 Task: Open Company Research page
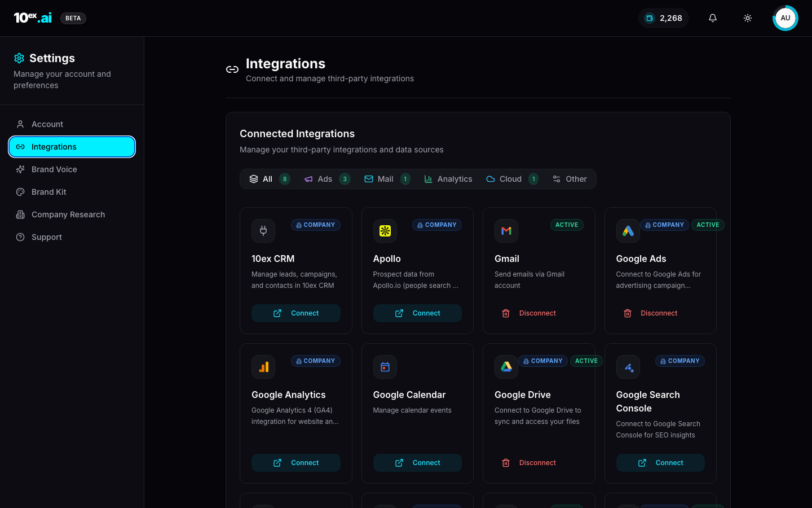[72, 214]
